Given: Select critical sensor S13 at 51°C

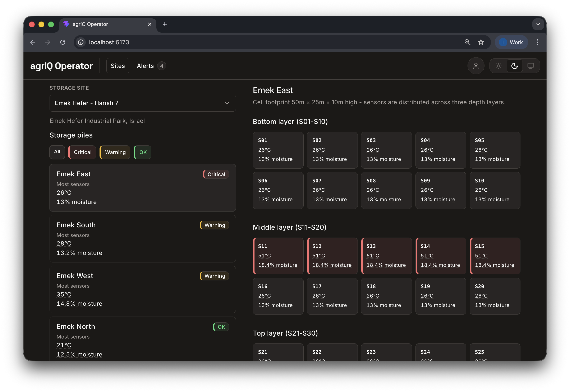Looking at the screenshot, I should (x=386, y=256).
